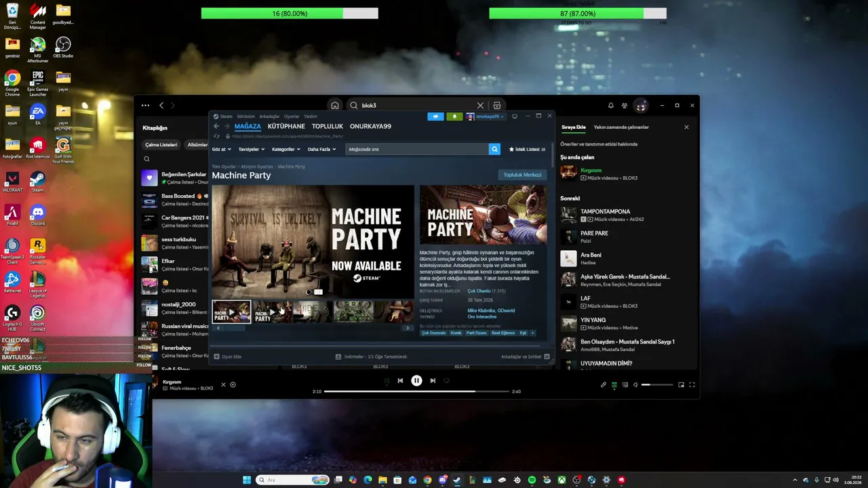
Task: Switch to Sıraya Ekle tab in Spotify
Action: click(x=573, y=127)
